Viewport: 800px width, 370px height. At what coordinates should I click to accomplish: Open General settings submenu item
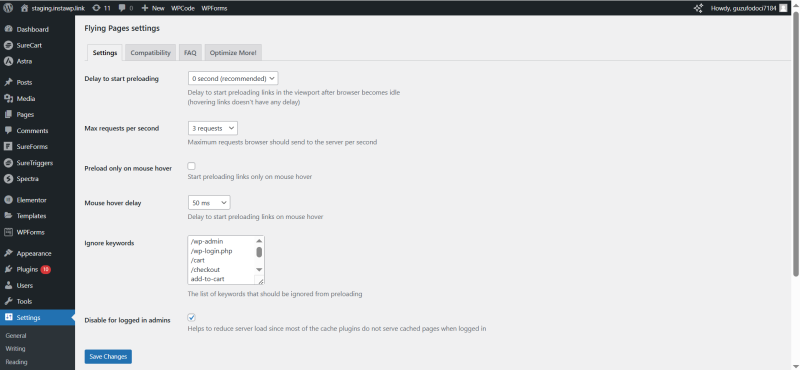[16, 336]
